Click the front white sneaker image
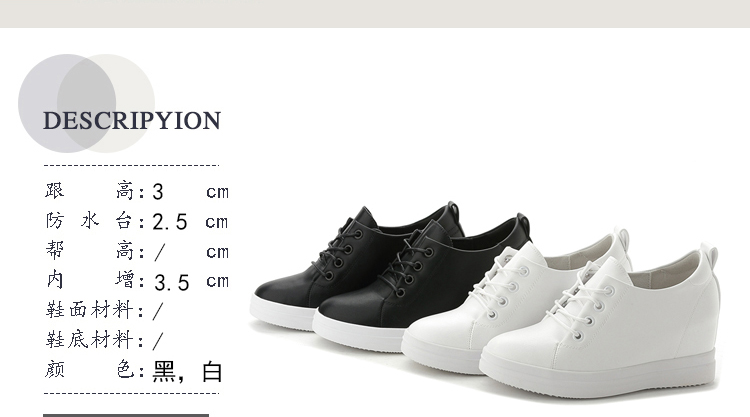The width and height of the screenshot is (750, 417). [599, 323]
